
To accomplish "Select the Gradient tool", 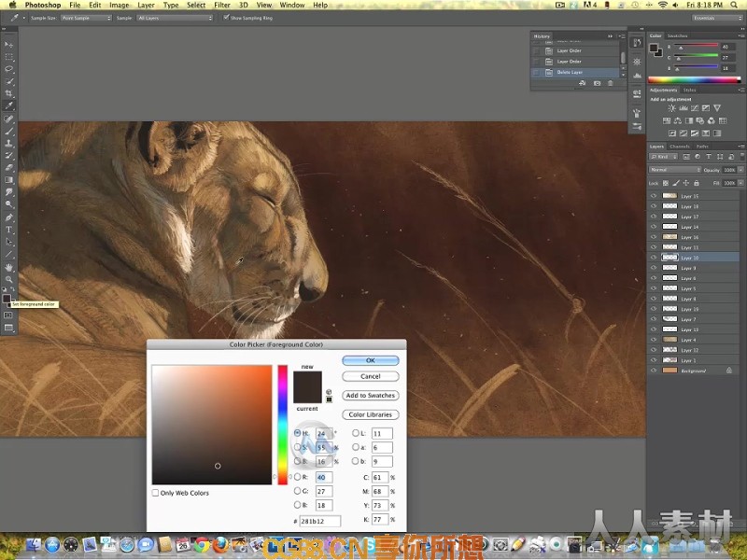I will pyautogui.click(x=8, y=180).
